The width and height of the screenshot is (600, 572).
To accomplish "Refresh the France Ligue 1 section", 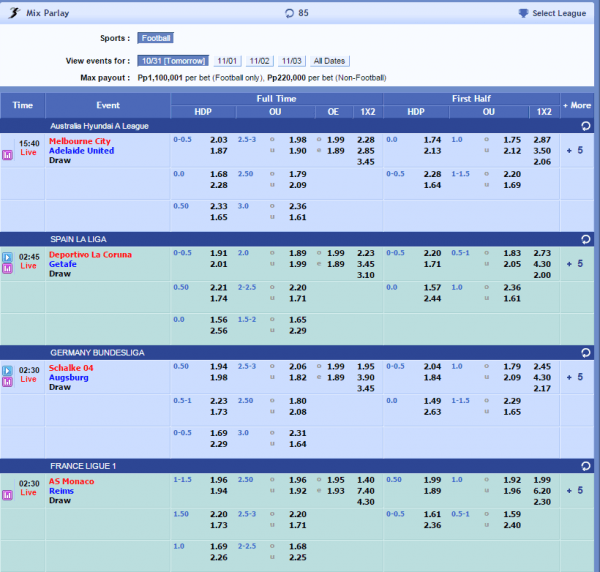I will (585, 466).
